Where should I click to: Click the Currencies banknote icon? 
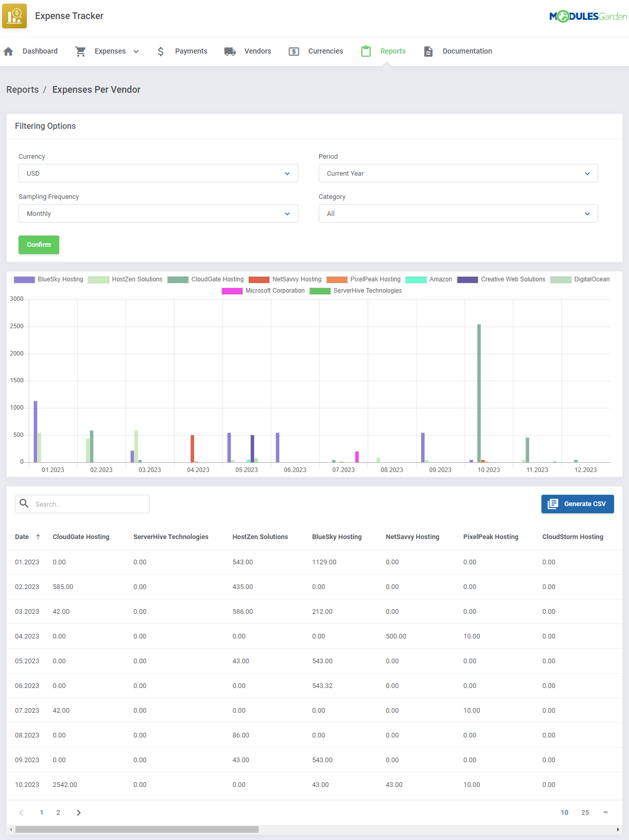294,52
